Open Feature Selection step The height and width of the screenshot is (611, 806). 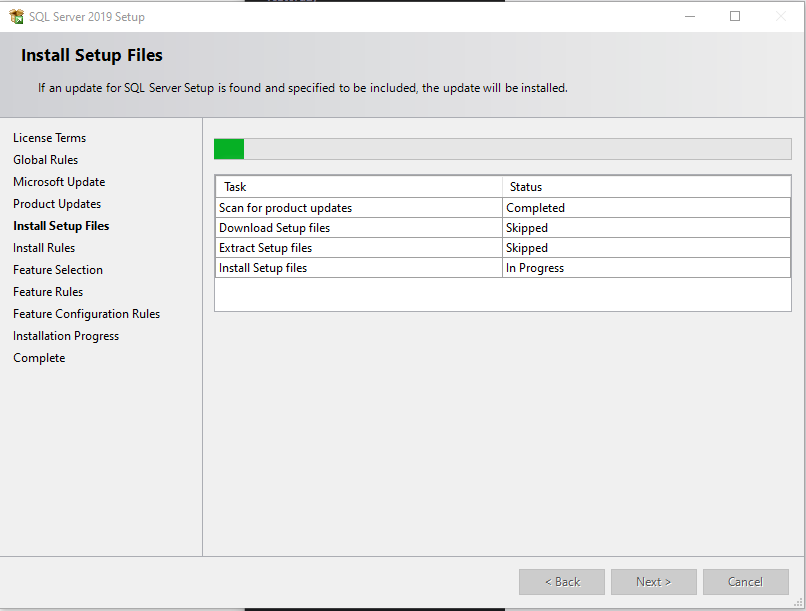[58, 270]
